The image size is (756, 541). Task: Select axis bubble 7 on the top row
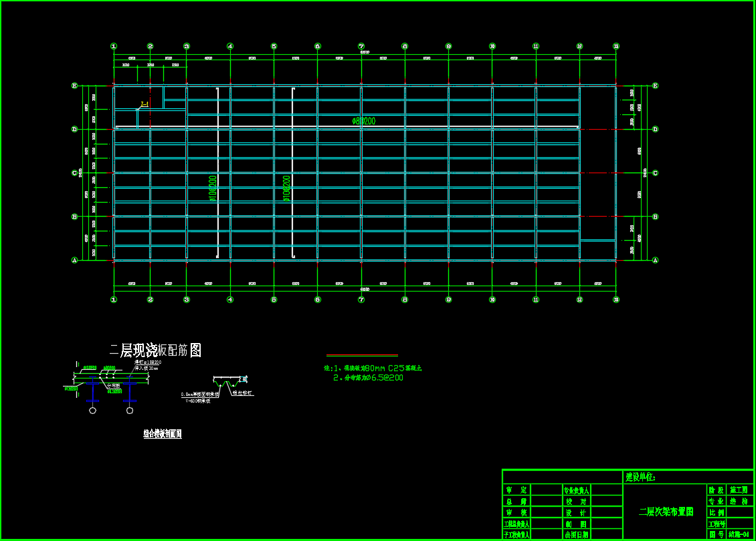[x=361, y=46]
